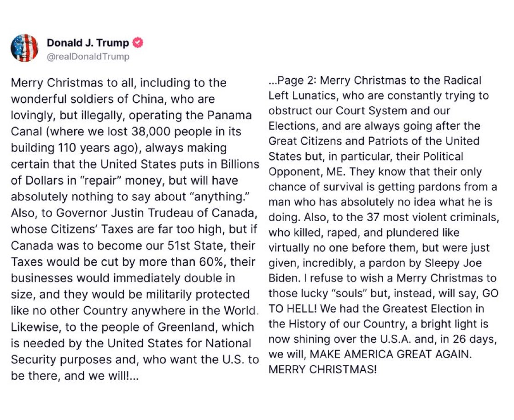The width and height of the screenshot is (514, 420).
Task: Click the red verified checkmark badge
Action: pos(138,43)
